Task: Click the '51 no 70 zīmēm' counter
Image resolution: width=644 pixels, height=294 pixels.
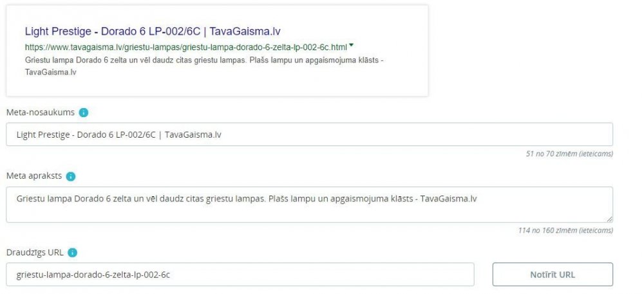Action: coord(569,154)
